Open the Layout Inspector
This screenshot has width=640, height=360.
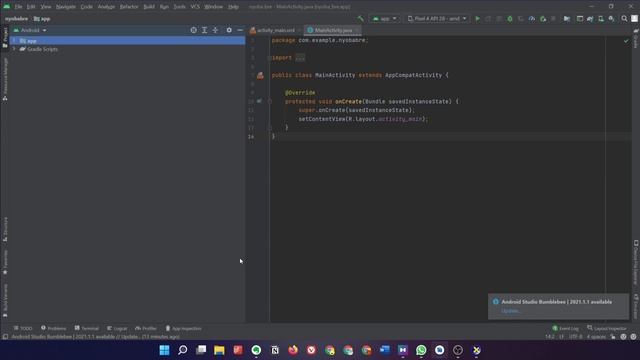point(607,328)
